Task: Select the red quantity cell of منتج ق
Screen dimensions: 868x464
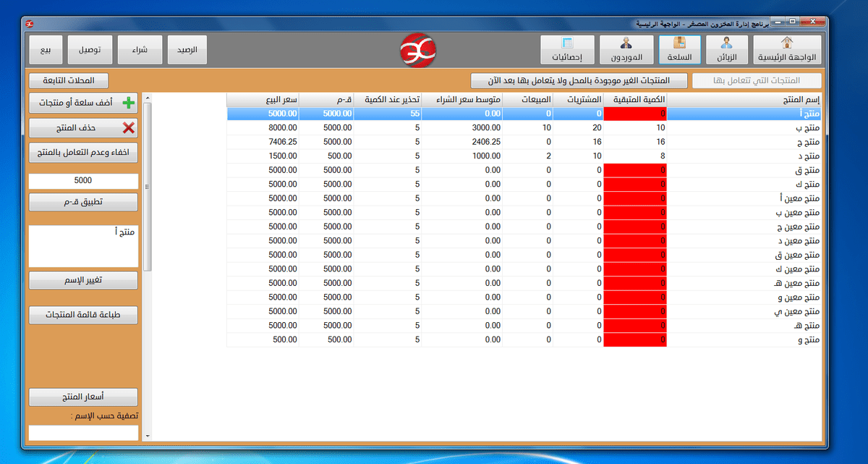Action: (x=635, y=170)
